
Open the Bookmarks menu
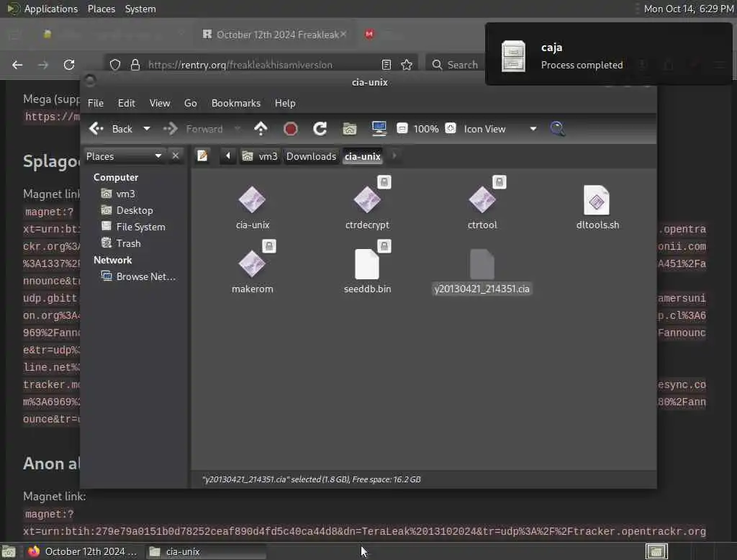236,103
